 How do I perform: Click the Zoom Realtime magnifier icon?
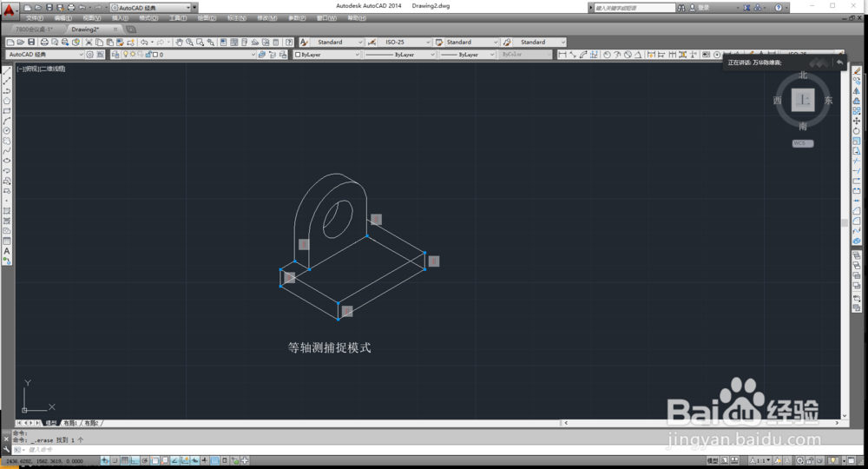189,42
